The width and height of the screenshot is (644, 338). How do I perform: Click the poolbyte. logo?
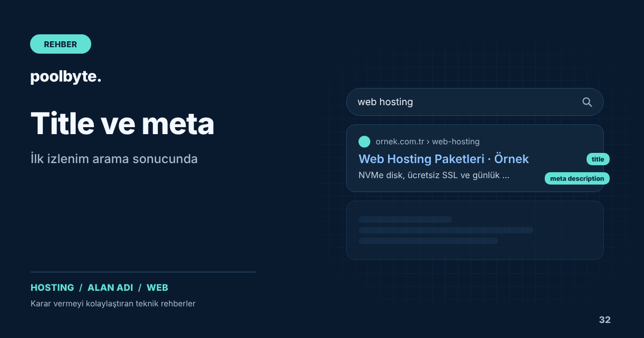pos(65,77)
